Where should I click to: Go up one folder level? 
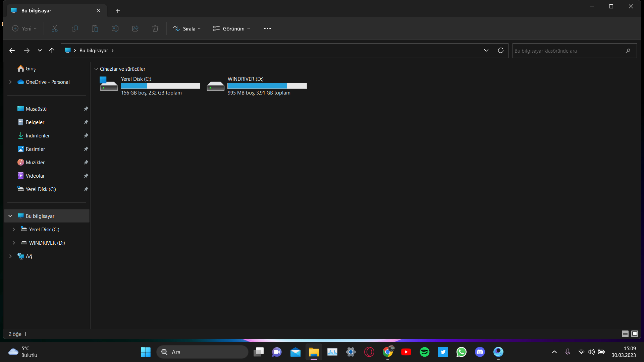pyautogui.click(x=52, y=51)
